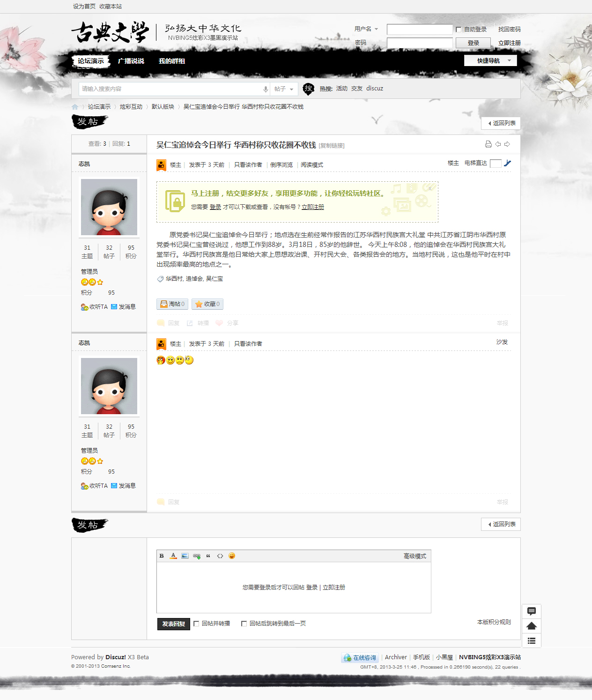Open the 帖子 search type dropdown
592x700 pixels.
click(x=284, y=89)
